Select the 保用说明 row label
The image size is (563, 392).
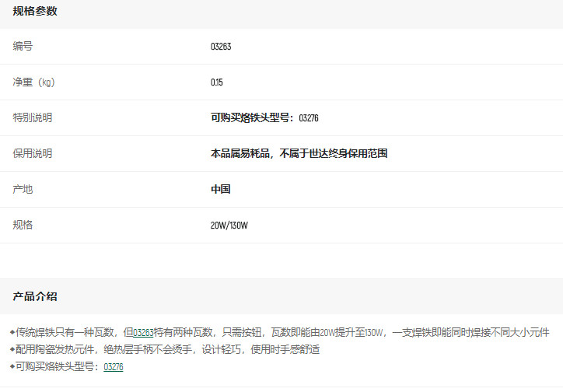33,154
